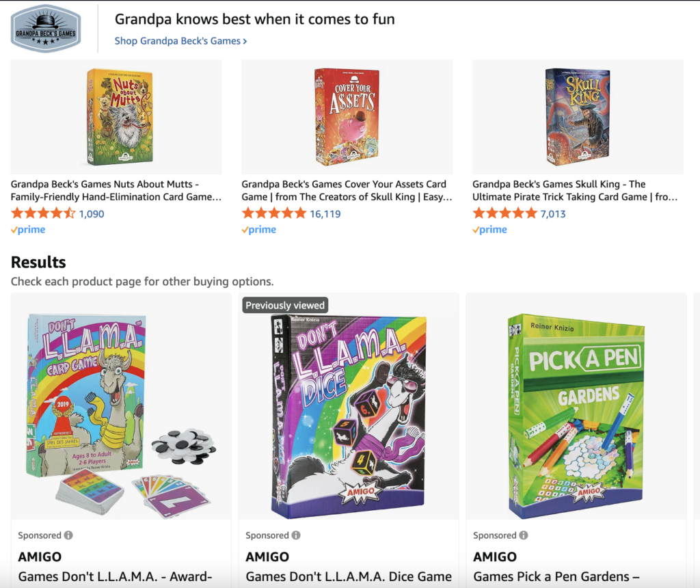Open the Sponsored info icon under Don't L.L.A.M.A. card game
Image resolution: width=700 pixels, height=588 pixels.
click(68, 535)
